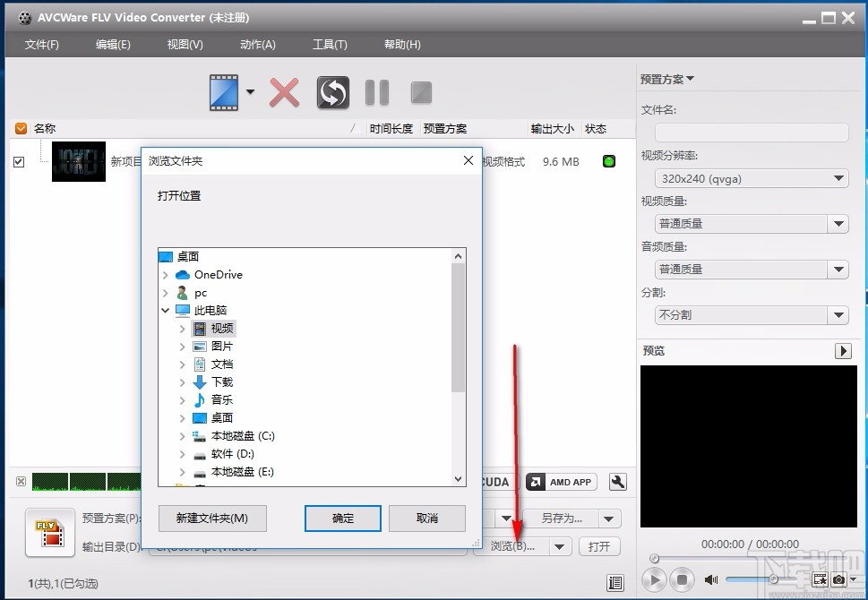Uncheck the 新项目 video in the list
The image size is (868, 600).
click(19, 162)
